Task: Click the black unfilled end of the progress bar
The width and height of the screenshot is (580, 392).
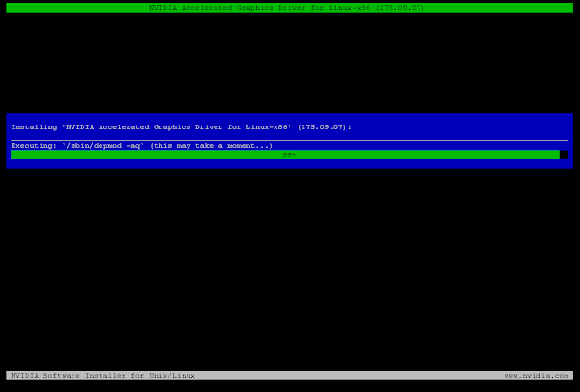Action: pyautogui.click(x=565, y=154)
